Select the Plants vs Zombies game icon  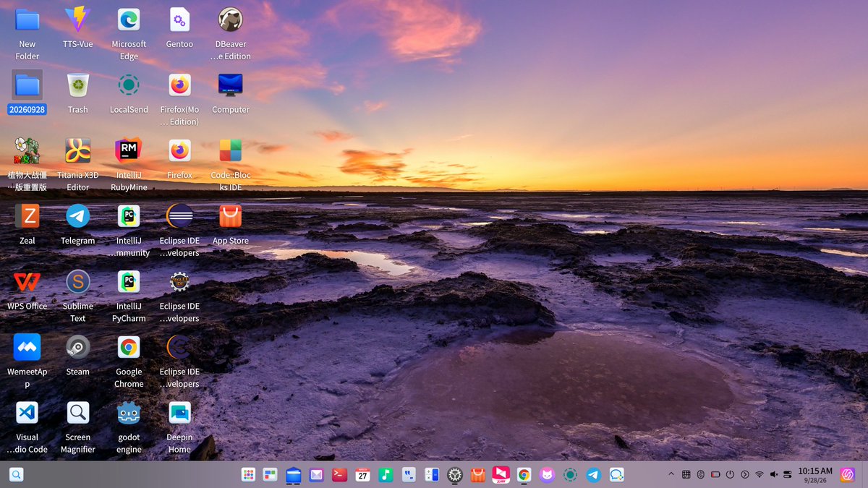click(27, 150)
